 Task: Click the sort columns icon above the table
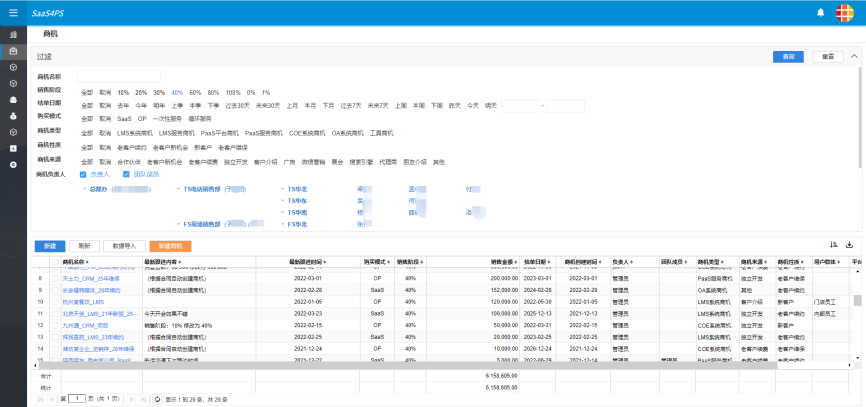tap(833, 245)
